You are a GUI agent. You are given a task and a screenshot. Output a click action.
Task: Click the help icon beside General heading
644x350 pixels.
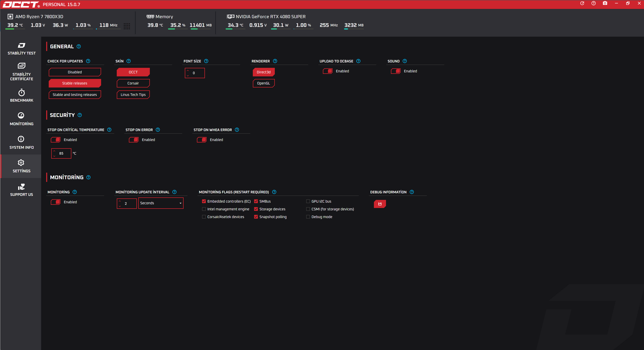(79, 46)
